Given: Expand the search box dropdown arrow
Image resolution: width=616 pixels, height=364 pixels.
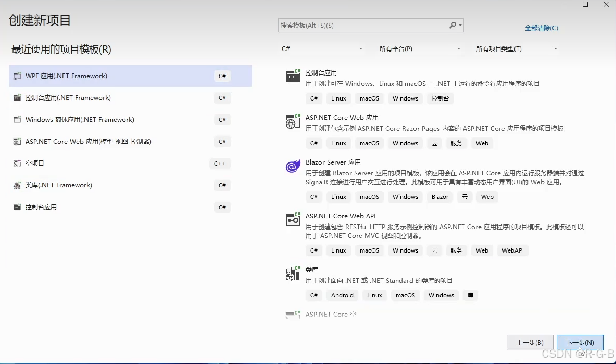Looking at the screenshot, I should click(460, 25).
